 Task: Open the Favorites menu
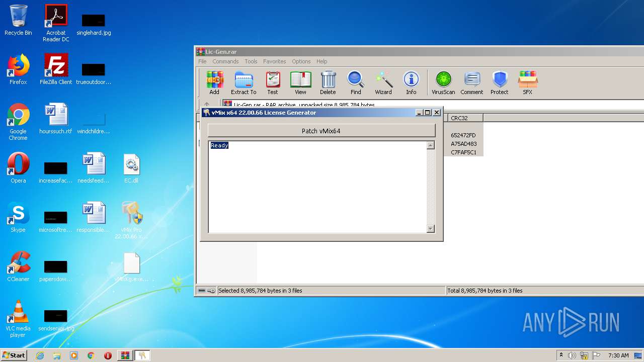click(274, 61)
